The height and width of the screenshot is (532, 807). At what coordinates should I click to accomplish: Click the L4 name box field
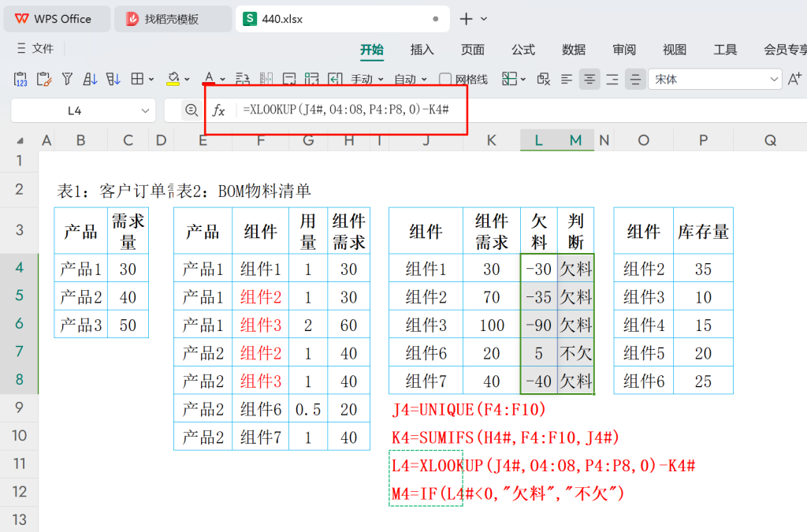[83, 110]
